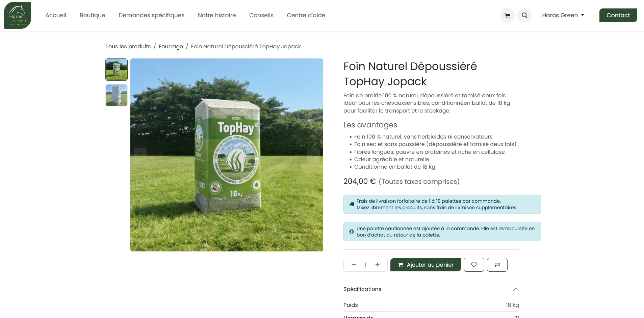Click Ajouter au panier button

coord(426,265)
